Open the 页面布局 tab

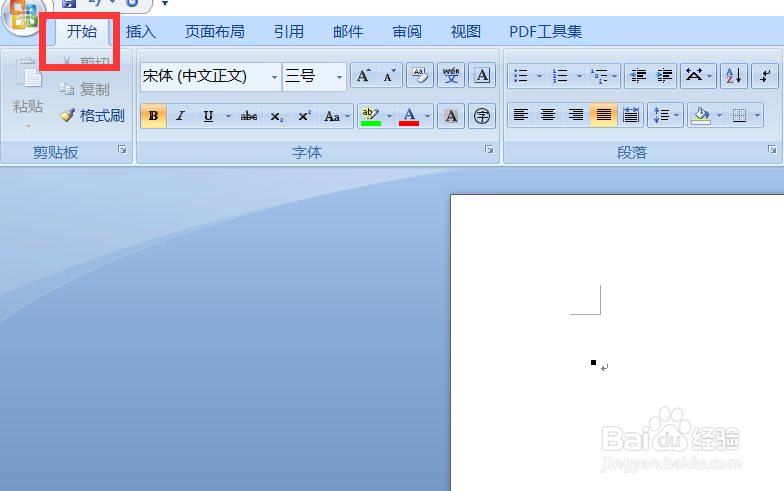[x=214, y=32]
